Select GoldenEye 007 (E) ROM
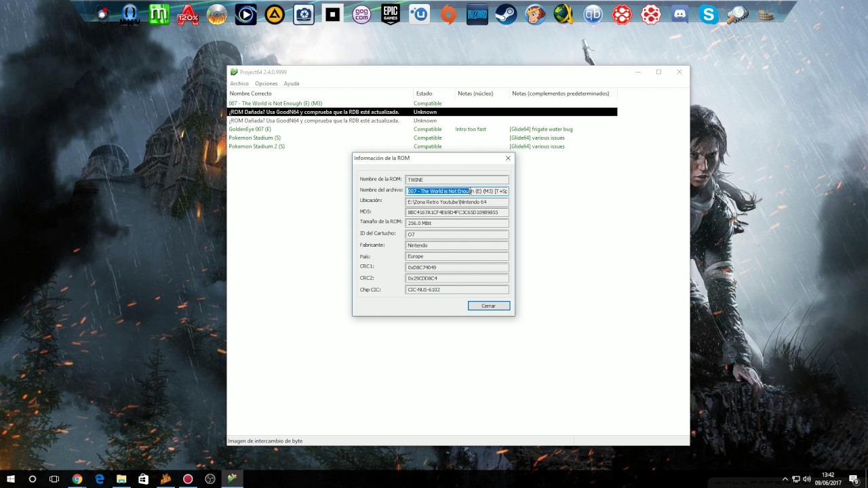This screenshot has width=868, height=488. pos(422,129)
